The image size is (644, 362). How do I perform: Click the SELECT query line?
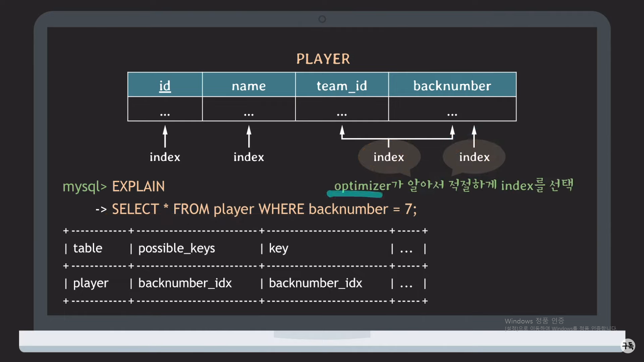coord(264,209)
